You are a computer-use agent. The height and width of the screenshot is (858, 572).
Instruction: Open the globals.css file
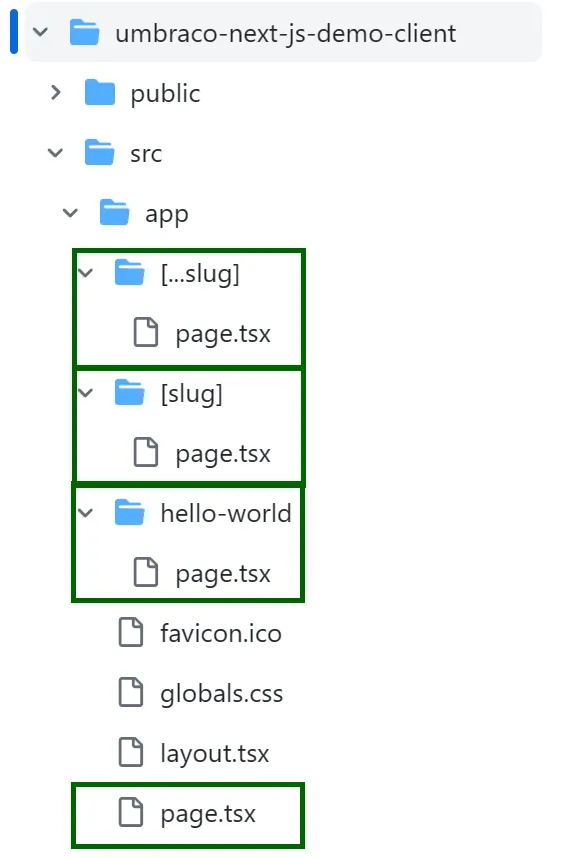pos(221,694)
